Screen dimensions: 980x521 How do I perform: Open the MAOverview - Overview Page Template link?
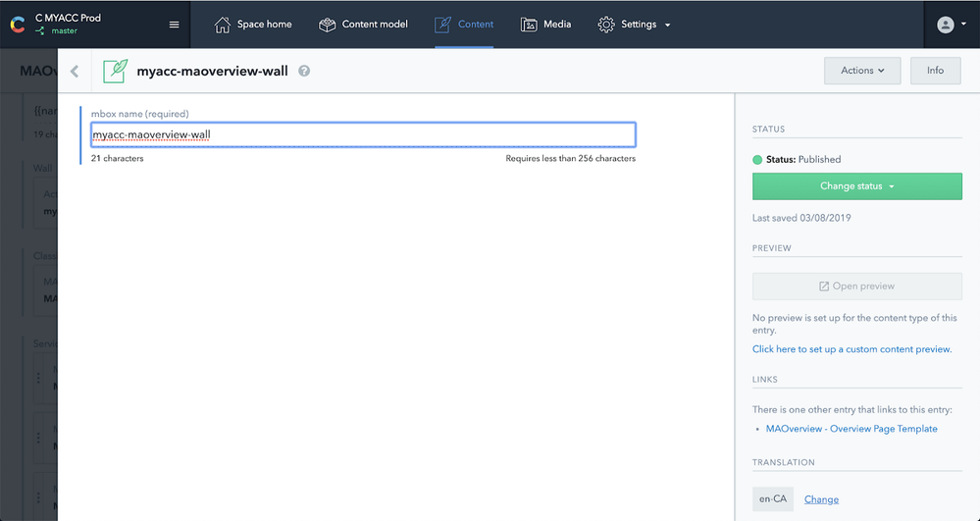tap(851, 429)
